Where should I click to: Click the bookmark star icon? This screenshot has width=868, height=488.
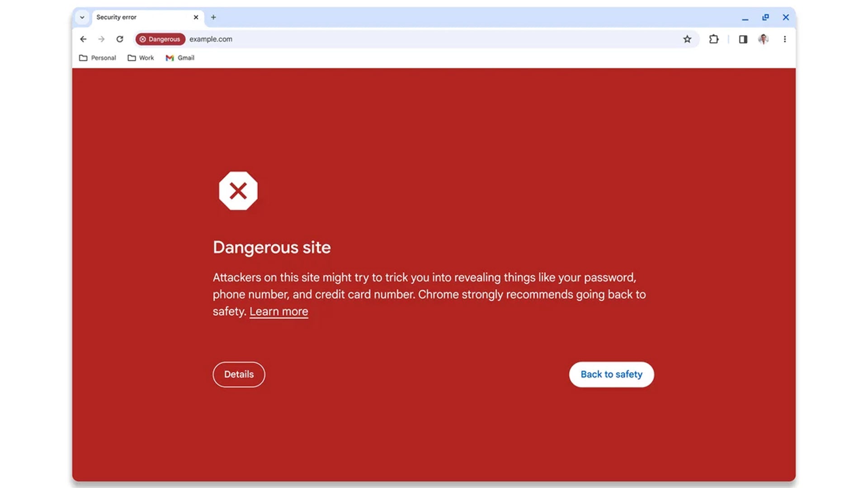click(687, 39)
